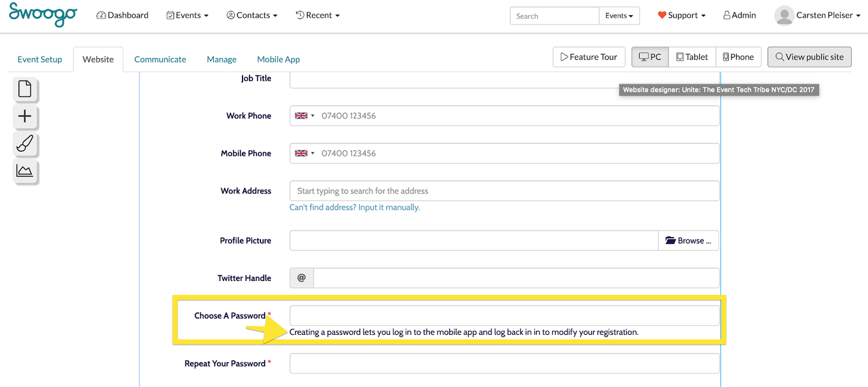Viewport: 868px width, 387px height.
Task: Open the Recent menu
Action: 318,15
